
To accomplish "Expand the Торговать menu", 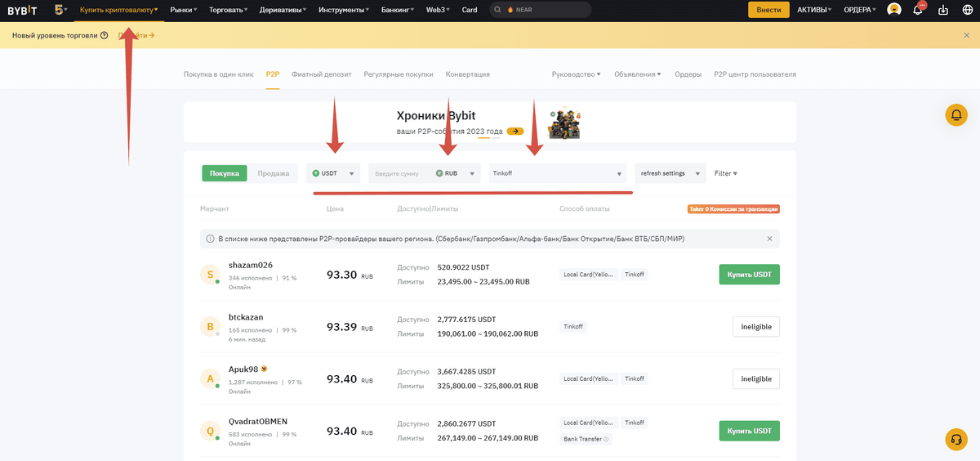I will [x=229, y=10].
